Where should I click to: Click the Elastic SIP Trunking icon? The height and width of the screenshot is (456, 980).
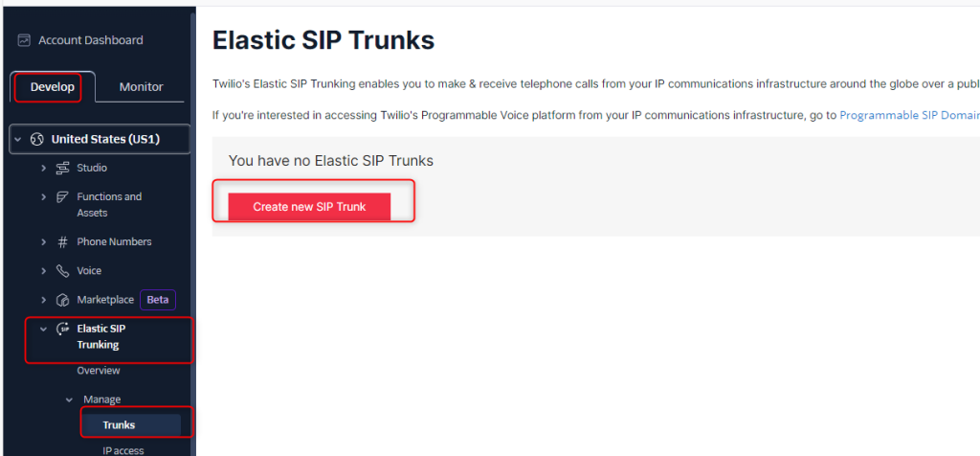tap(63, 329)
